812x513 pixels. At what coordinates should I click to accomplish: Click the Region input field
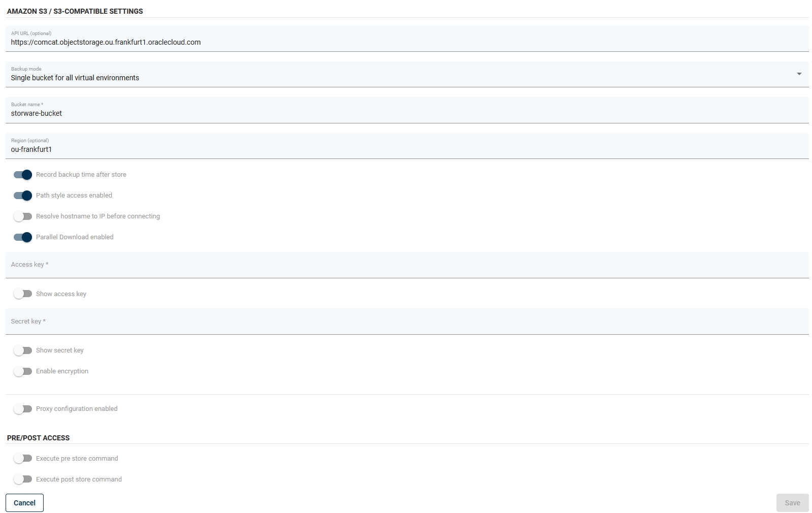pos(406,149)
